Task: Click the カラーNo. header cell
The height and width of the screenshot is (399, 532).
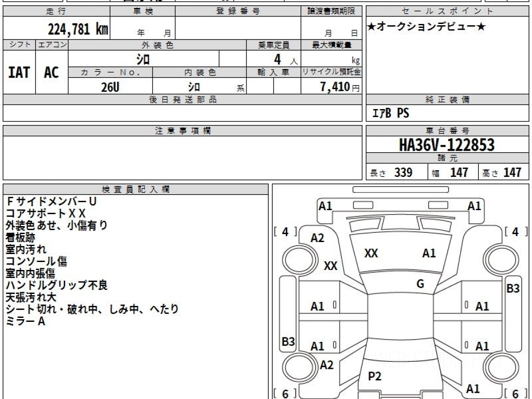Action: 110,72
